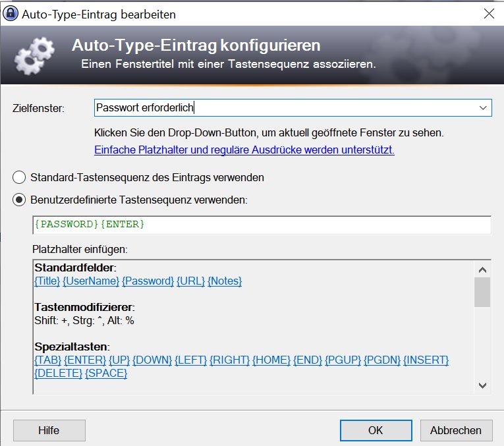Insert the {Password} placeholder
504x446 pixels.
[x=148, y=281]
